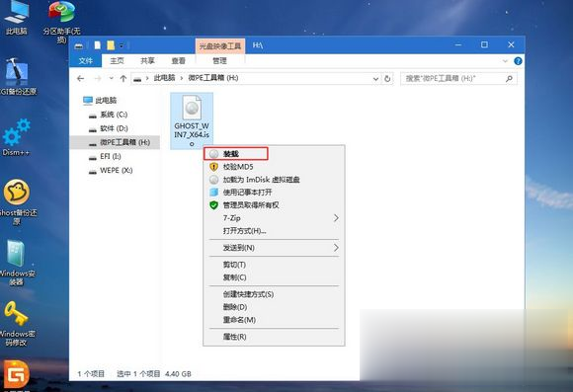Open 属性(R) from context menu
The image size is (573, 392).
(x=274, y=337)
